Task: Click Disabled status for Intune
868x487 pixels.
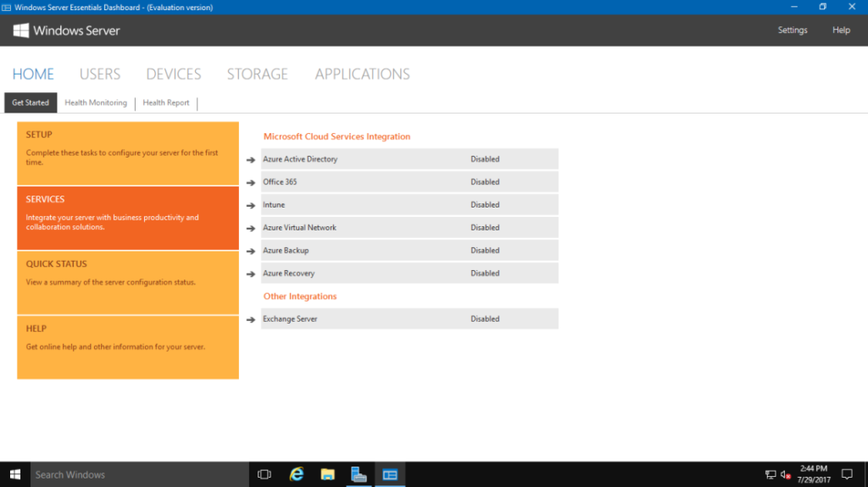Action: click(485, 205)
